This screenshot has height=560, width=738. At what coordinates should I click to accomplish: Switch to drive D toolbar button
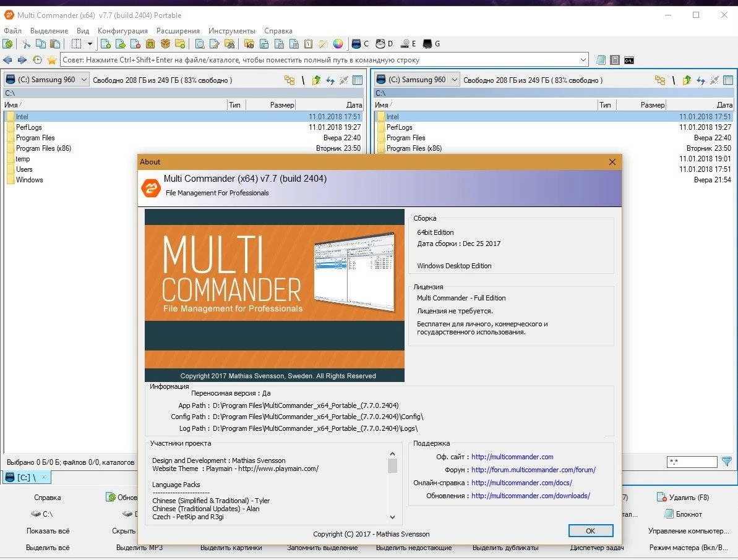pyautogui.click(x=385, y=44)
